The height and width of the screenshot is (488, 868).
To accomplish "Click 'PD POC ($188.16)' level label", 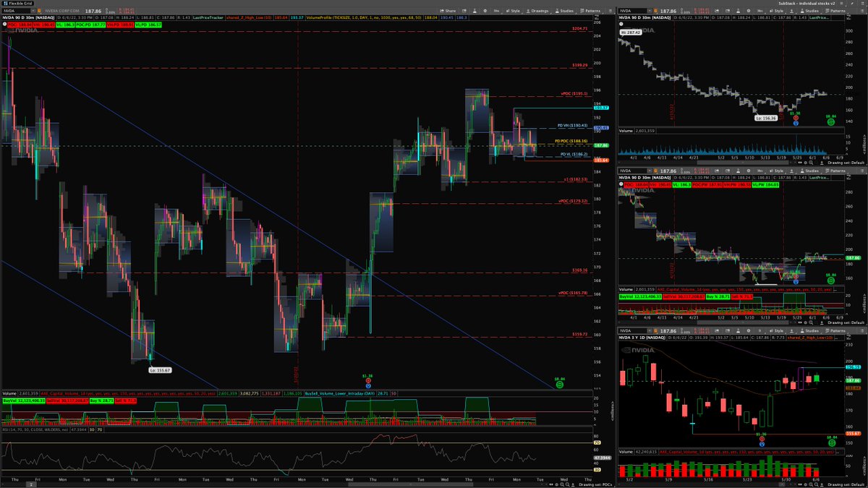I will point(571,141).
